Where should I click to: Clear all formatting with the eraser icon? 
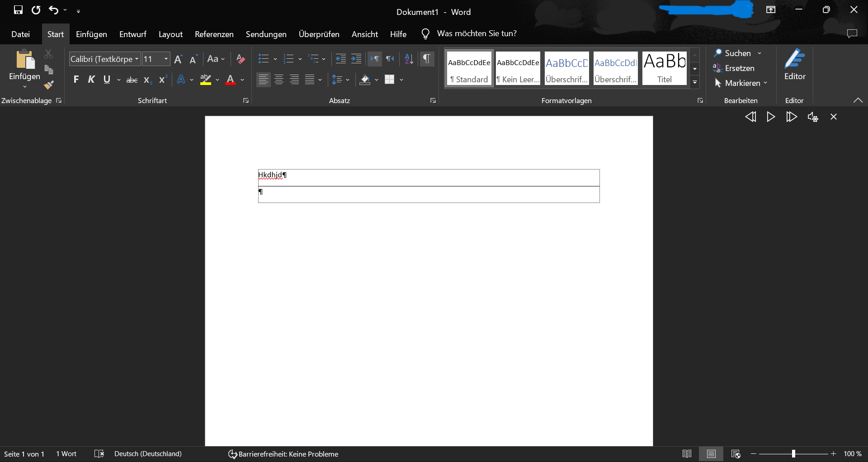[241, 59]
